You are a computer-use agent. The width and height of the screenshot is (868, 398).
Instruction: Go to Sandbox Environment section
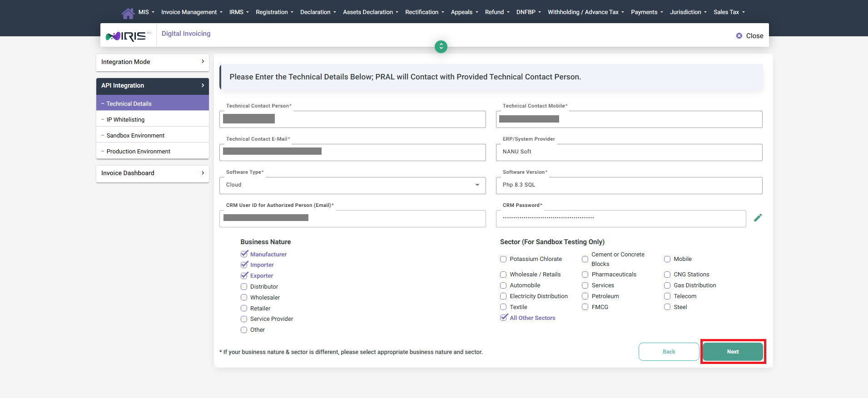(x=135, y=136)
